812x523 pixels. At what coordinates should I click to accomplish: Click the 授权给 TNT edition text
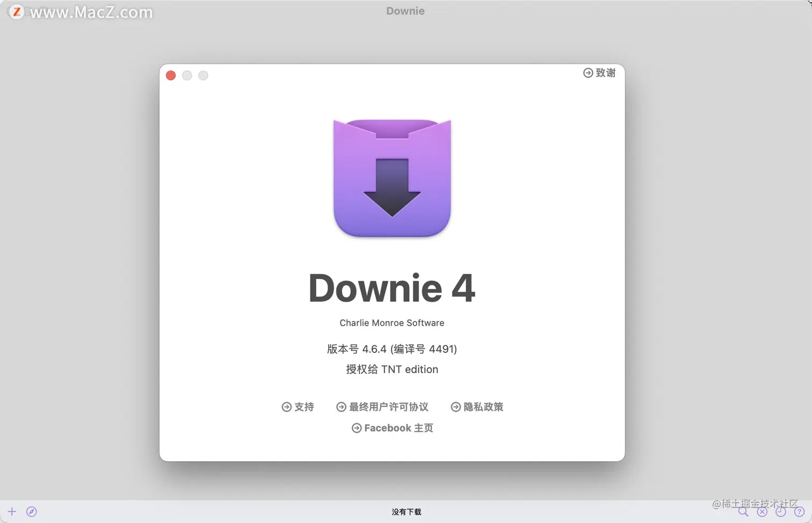392,369
